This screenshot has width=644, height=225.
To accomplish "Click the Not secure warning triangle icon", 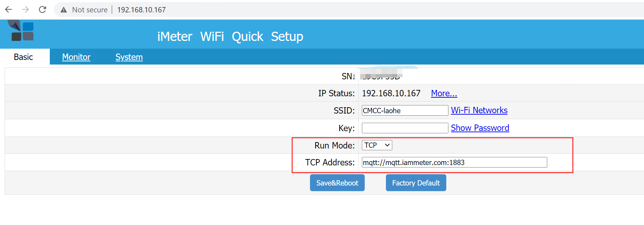I will click(x=64, y=10).
